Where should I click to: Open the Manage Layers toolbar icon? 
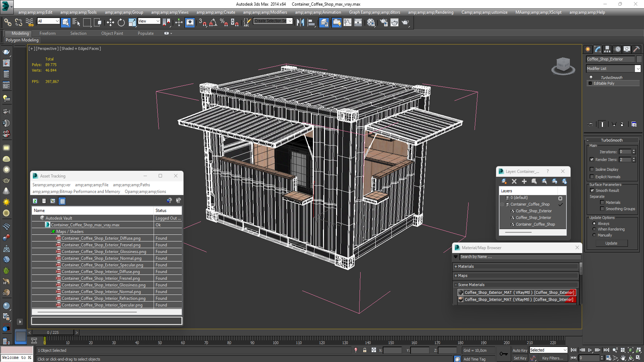click(324, 22)
